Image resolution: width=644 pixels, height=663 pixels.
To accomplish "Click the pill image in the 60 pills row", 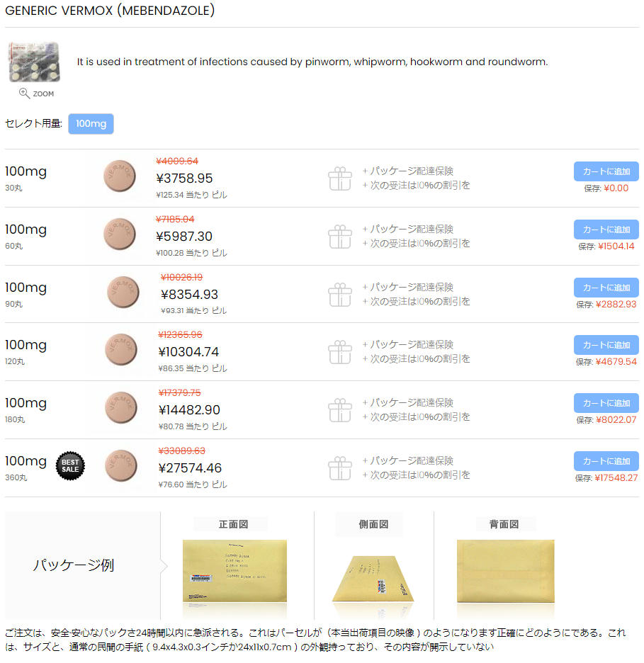I will [120, 234].
